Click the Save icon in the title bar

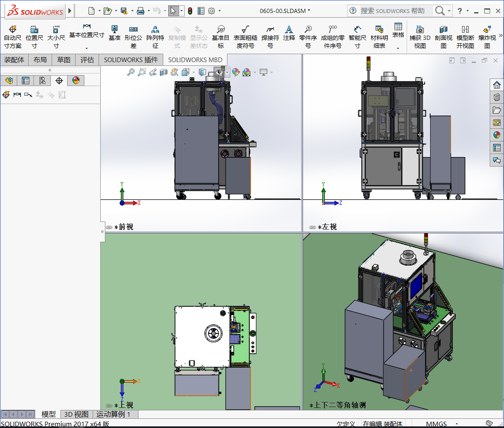tap(124, 11)
